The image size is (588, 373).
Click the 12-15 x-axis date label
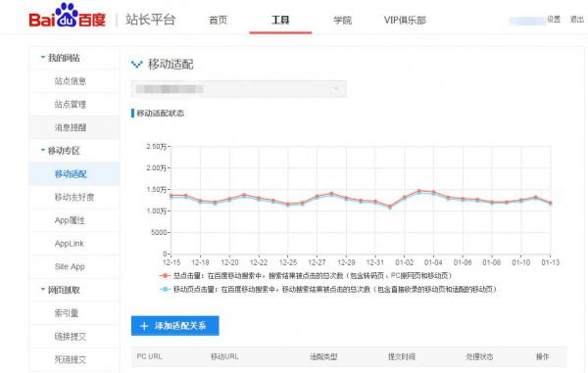click(x=171, y=262)
